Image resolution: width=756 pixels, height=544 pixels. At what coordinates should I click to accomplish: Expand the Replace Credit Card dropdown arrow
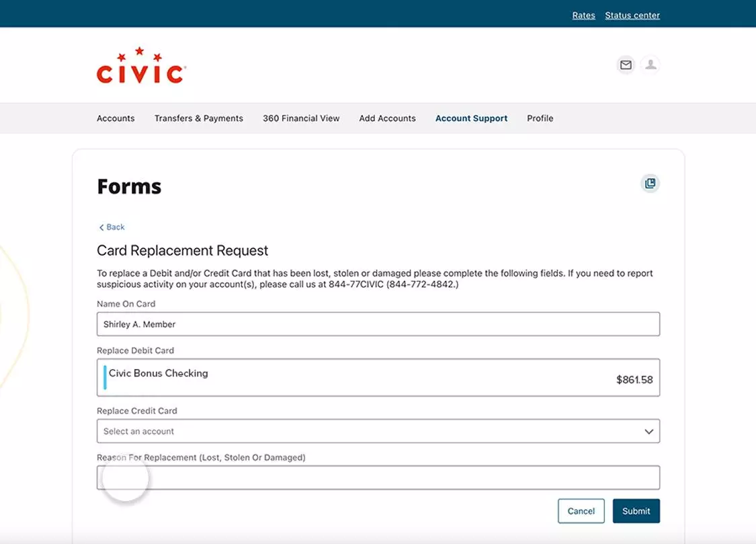point(648,432)
